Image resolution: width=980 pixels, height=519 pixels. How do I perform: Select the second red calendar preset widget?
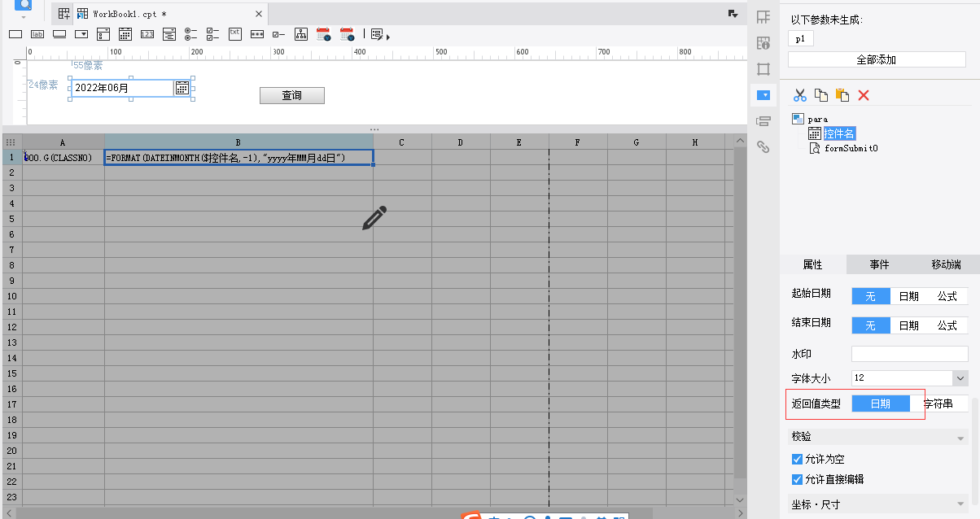347,34
